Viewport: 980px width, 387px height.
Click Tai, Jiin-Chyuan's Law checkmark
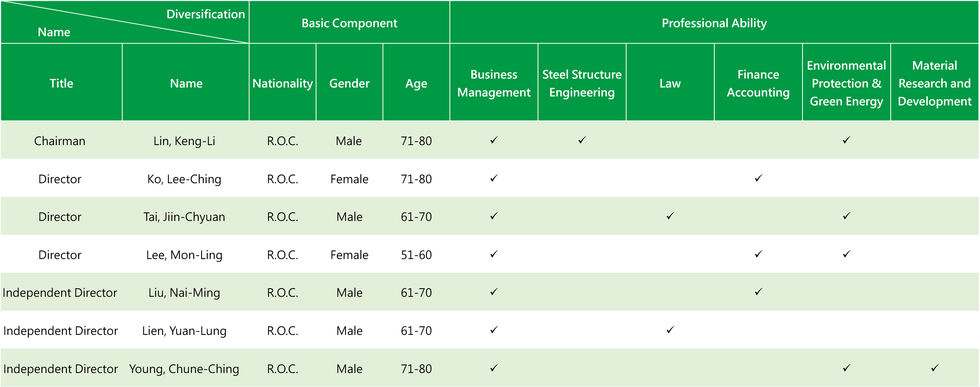coord(670,216)
